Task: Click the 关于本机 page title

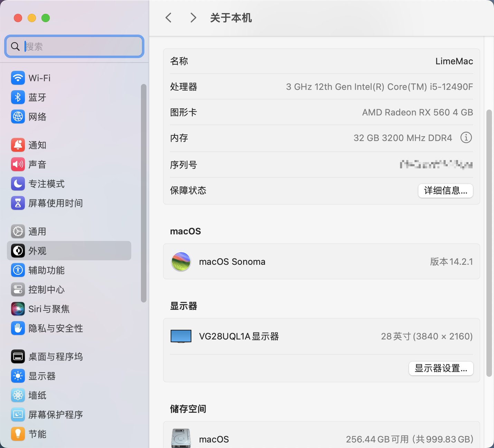Action: pyautogui.click(x=231, y=18)
